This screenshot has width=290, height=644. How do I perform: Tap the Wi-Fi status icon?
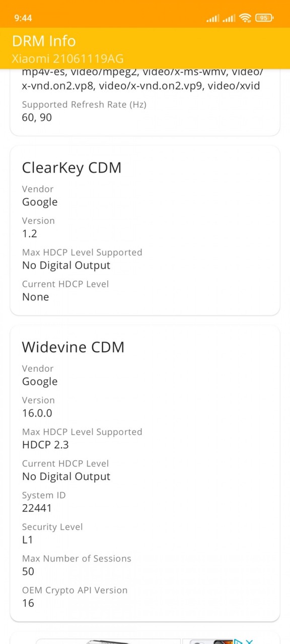(245, 18)
